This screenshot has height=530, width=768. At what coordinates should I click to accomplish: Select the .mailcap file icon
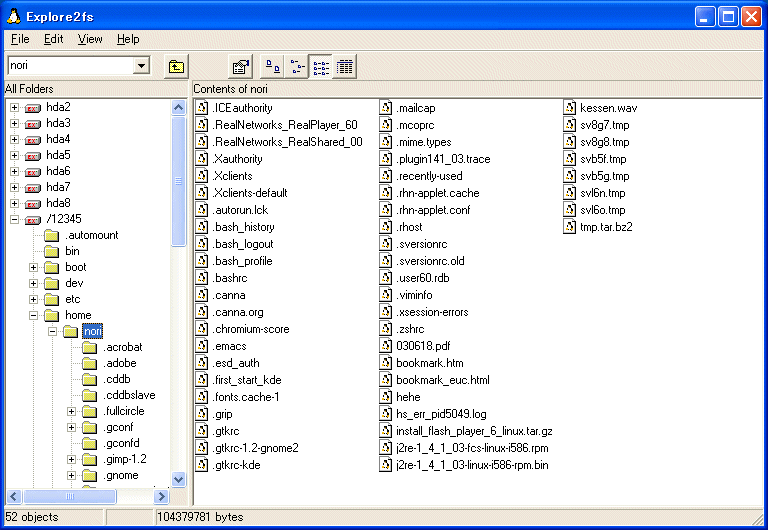pyautogui.click(x=386, y=108)
